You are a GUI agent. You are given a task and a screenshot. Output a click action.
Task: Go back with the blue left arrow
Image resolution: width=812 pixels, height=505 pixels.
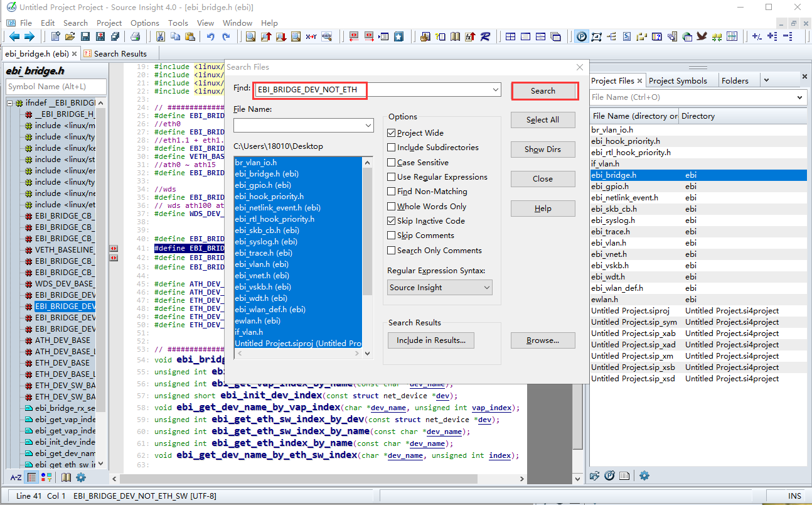[x=14, y=36]
